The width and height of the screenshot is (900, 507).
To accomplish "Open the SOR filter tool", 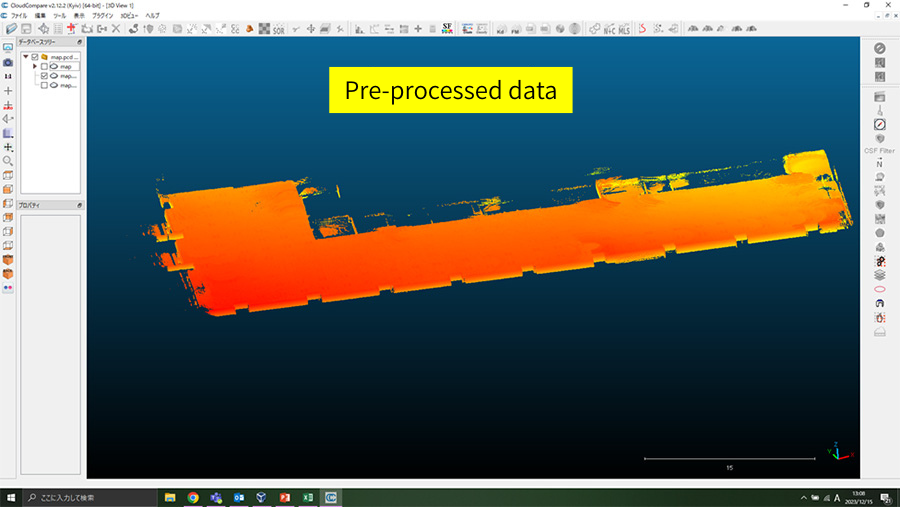I will [278, 29].
